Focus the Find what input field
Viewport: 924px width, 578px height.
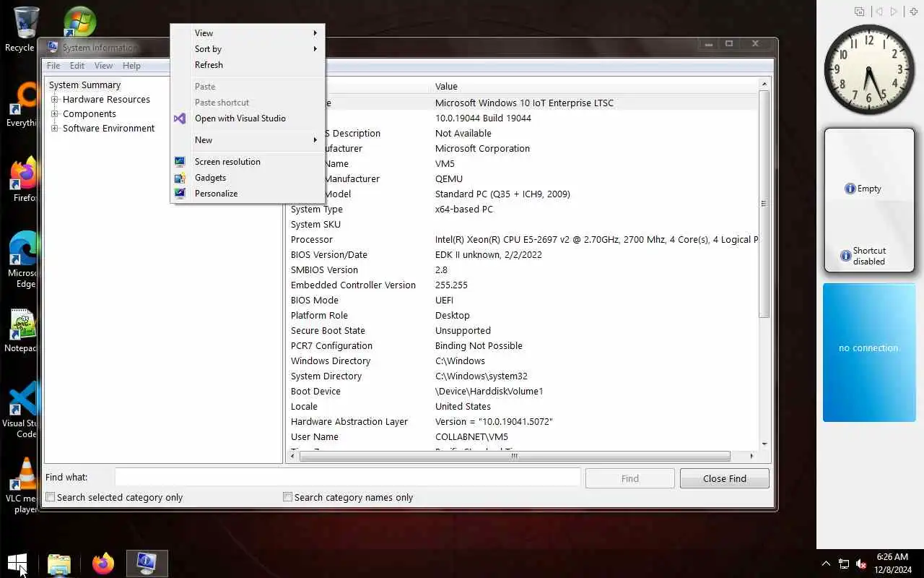[x=347, y=478]
